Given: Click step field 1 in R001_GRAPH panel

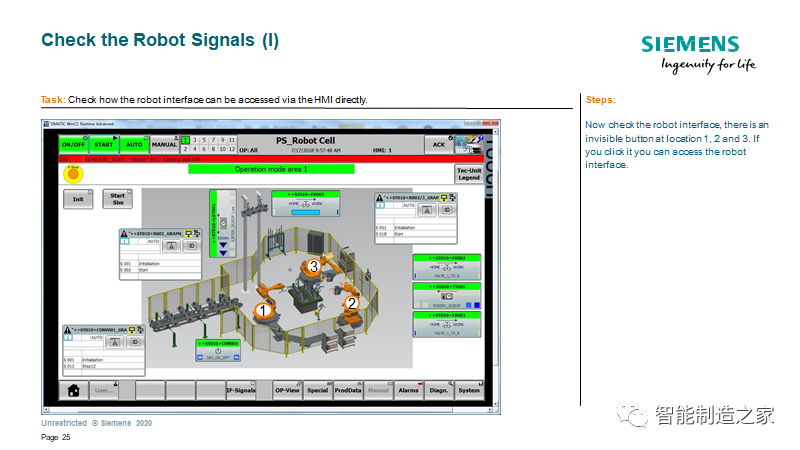Looking at the screenshot, I should pyautogui.click(x=125, y=241).
